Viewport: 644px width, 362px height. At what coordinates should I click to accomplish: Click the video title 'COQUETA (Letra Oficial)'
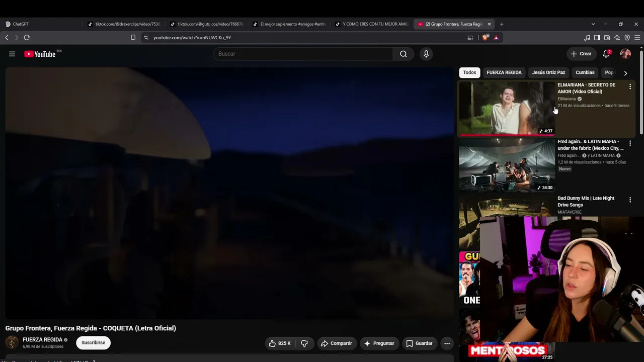coord(91,328)
